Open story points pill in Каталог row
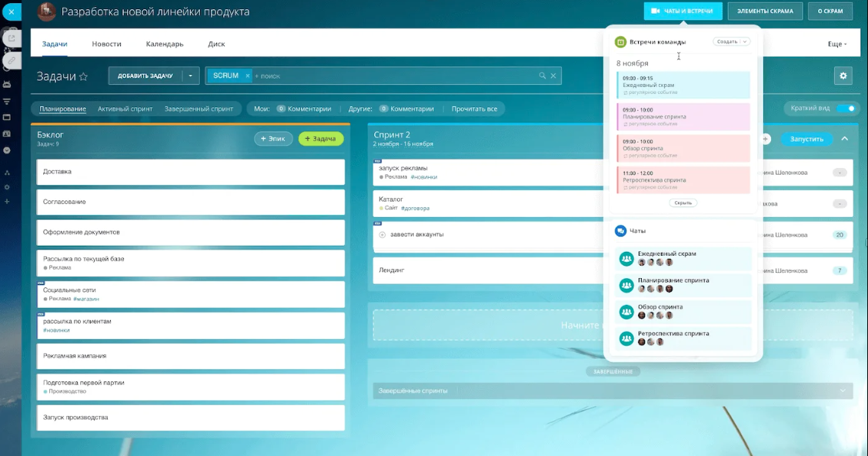Viewport: 868px width, 456px height. (840, 204)
